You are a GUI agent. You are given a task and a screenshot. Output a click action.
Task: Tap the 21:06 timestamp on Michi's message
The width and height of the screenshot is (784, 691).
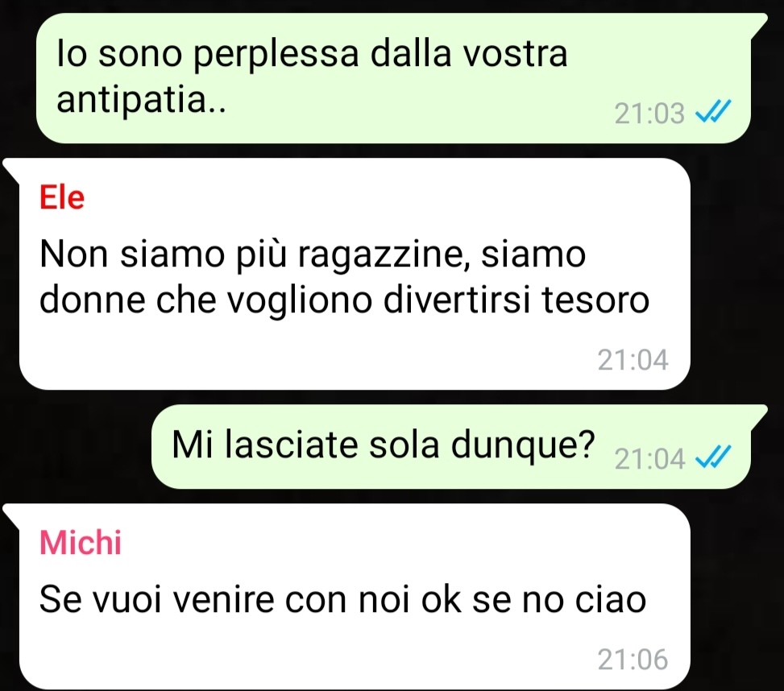click(633, 660)
